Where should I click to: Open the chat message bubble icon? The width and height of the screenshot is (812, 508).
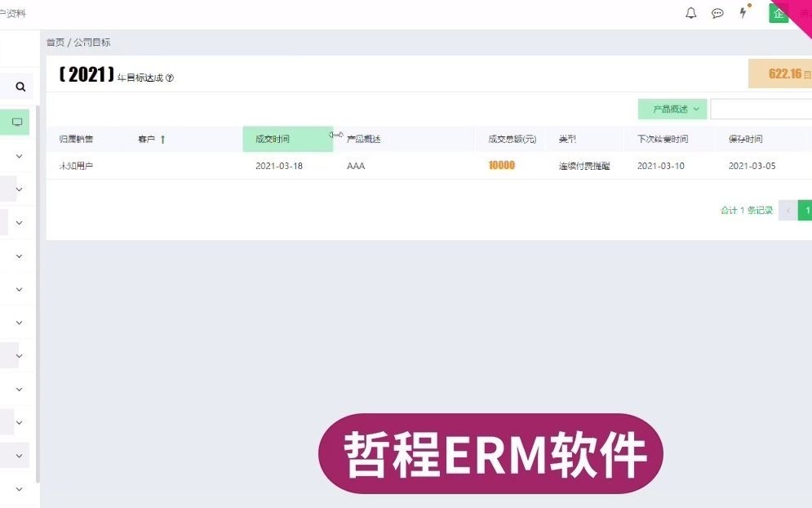tap(717, 13)
